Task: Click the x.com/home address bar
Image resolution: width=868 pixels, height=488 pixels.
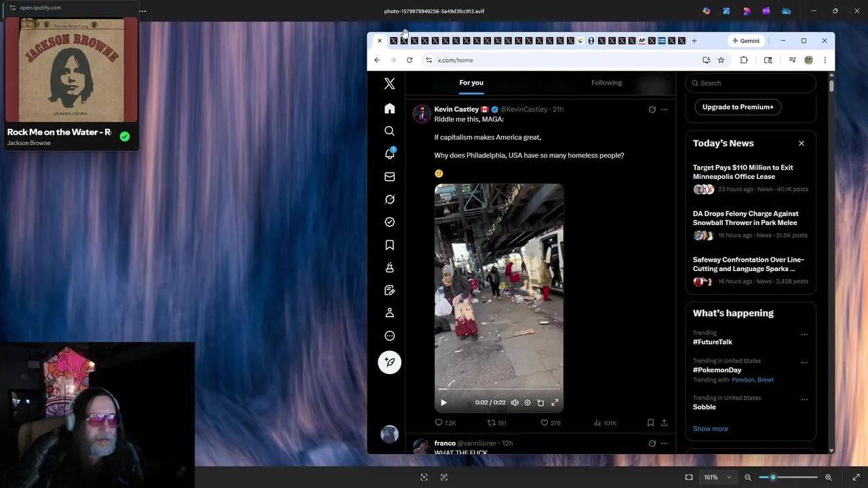Action: (563, 60)
